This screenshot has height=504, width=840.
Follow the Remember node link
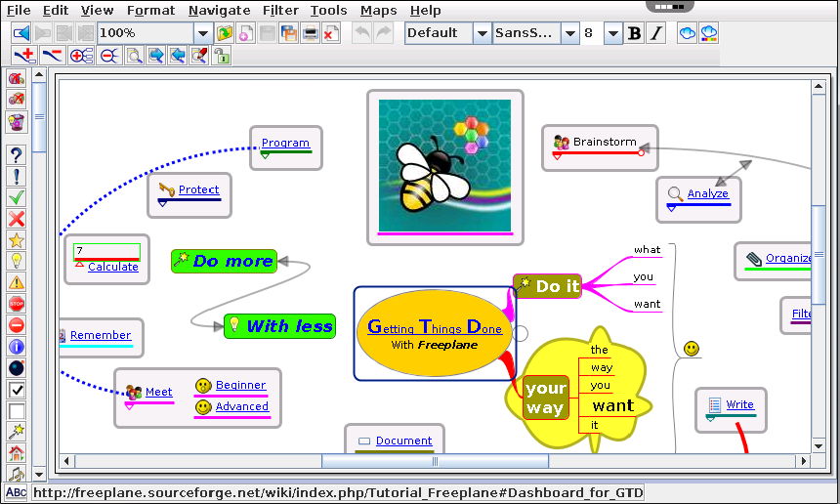point(101,335)
